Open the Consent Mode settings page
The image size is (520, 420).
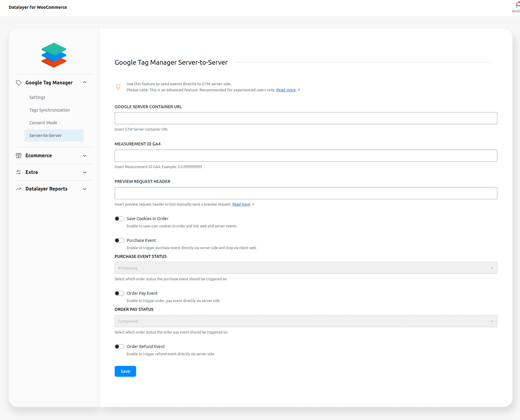point(43,123)
